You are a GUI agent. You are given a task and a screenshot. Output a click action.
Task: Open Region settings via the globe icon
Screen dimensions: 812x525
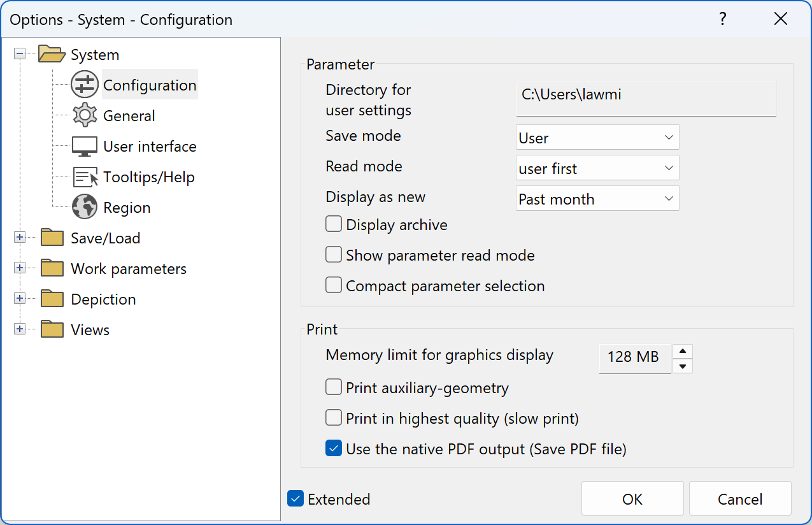84,207
